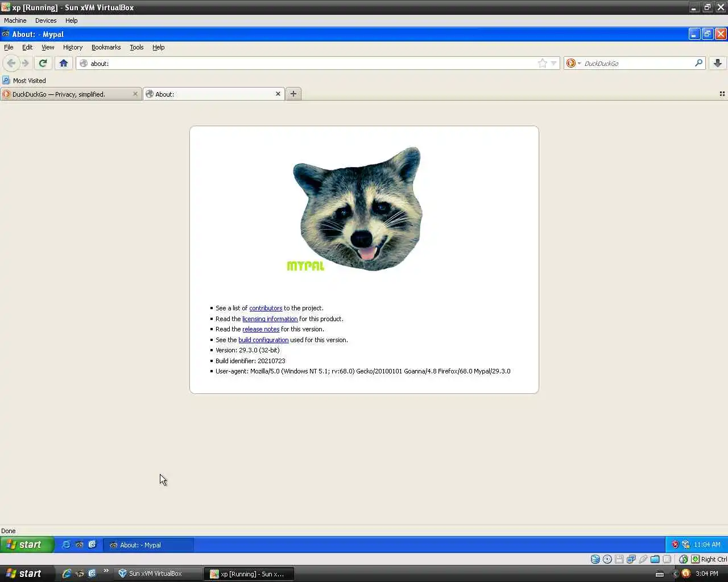The height and width of the screenshot is (582, 728).
Task: Open a new tab with the plus button
Action: (x=293, y=94)
